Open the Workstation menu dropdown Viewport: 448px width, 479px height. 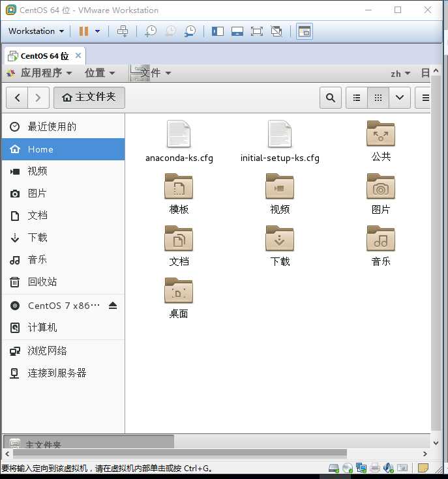click(x=36, y=31)
